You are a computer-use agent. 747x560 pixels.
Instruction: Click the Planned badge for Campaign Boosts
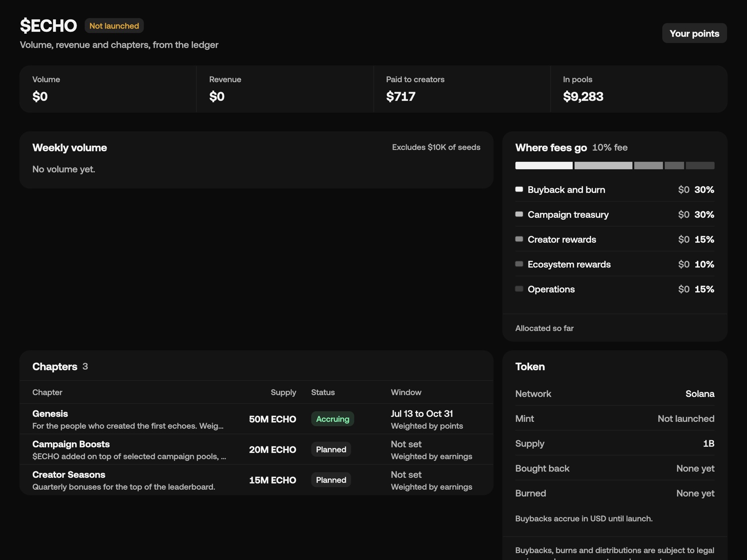point(331,449)
